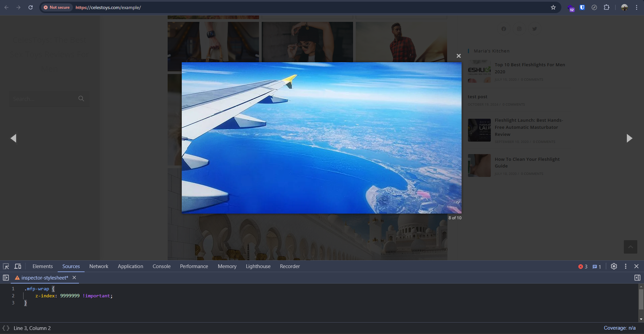Image resolution: width=644 pixels, height=334 pixels.
Task: Click the code editor vertical scrollbar
Action: (641, 299)
